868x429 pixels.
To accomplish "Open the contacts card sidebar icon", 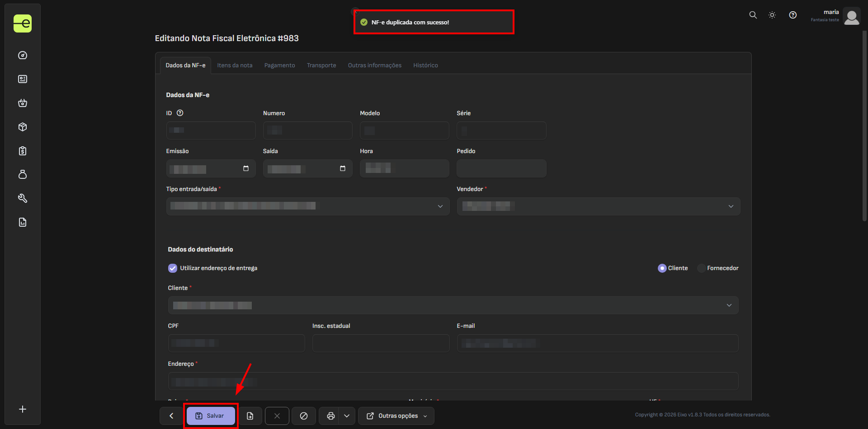I will coord(23,79).
